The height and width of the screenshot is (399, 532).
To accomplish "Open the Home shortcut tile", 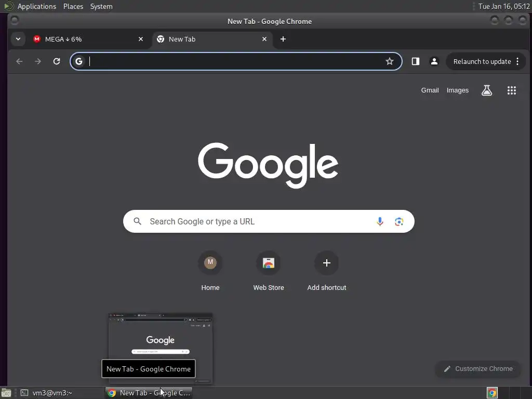I will click(210, 271).
